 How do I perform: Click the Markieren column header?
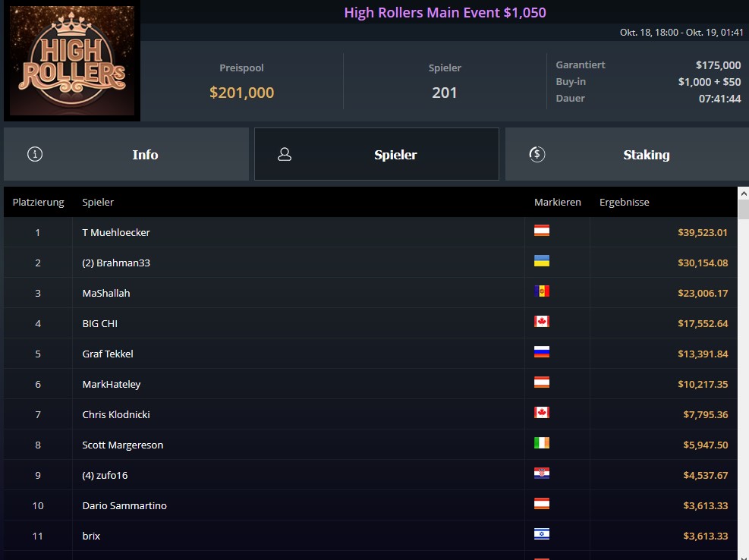558,202
